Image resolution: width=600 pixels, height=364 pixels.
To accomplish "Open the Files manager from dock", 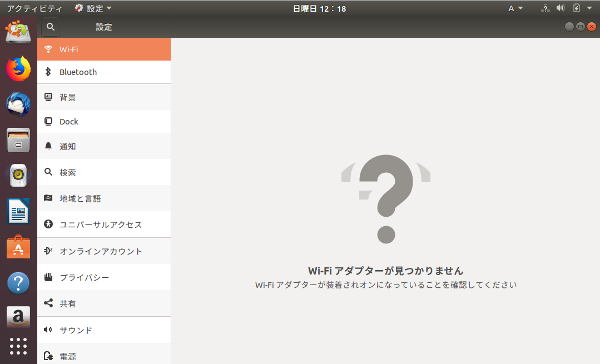I will [x=18, y=140].
